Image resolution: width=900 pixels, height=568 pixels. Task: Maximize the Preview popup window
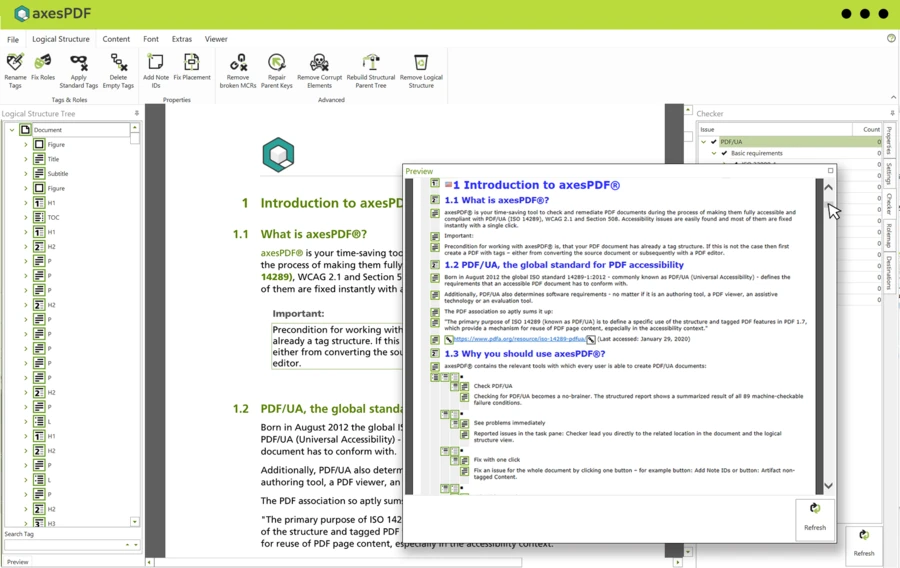click(830, 170)
